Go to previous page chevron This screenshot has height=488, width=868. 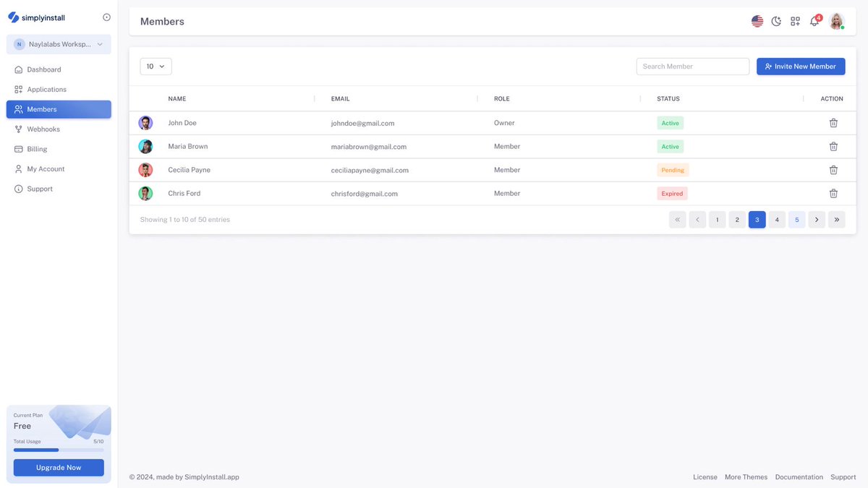(697, 220)
